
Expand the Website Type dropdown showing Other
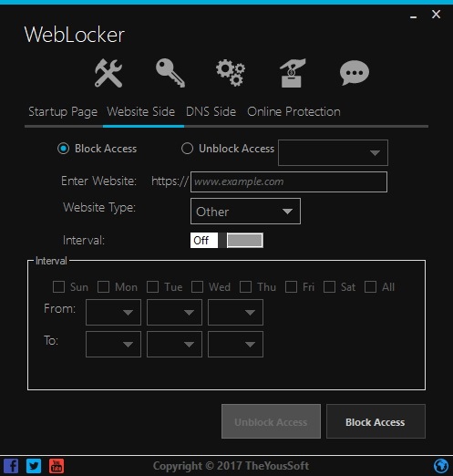pyautogui.click(x=245, y=212)
